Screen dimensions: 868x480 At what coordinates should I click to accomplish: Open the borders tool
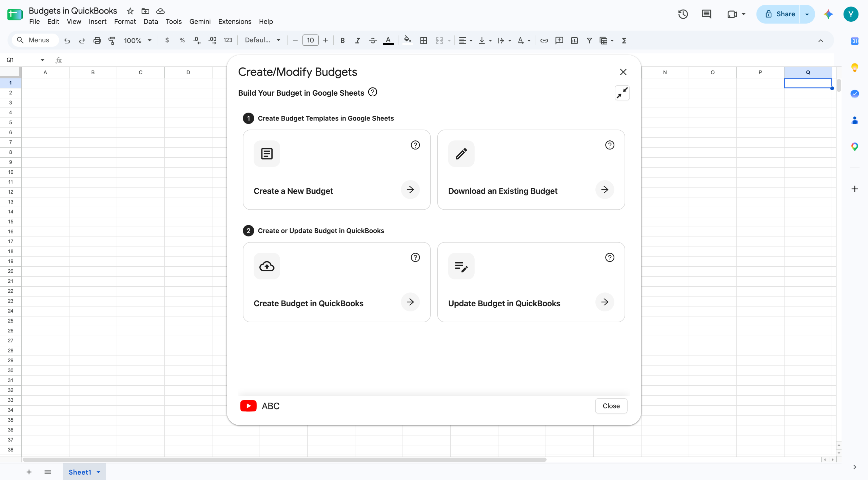pos(423,40)
